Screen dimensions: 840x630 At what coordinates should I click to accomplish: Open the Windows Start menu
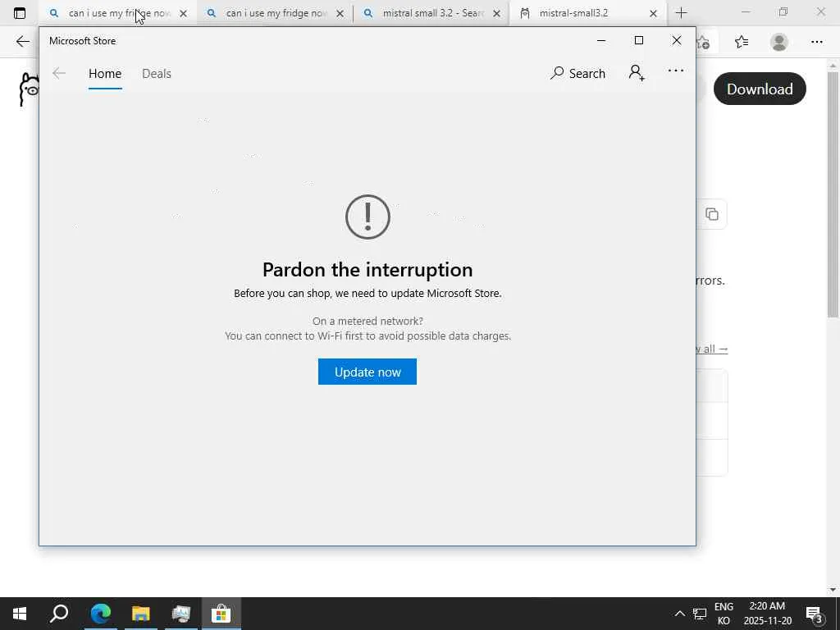point(20,614)
